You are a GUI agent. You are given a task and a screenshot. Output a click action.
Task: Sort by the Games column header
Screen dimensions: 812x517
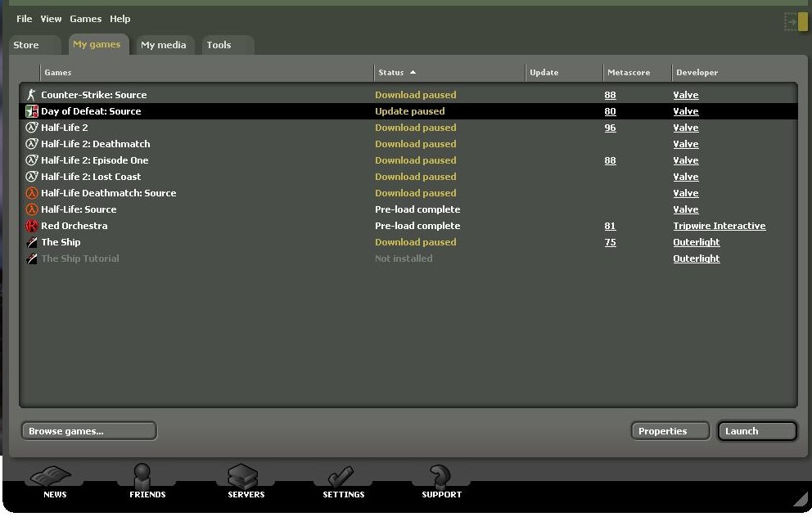pyautogui.click(x=206, y=73)
